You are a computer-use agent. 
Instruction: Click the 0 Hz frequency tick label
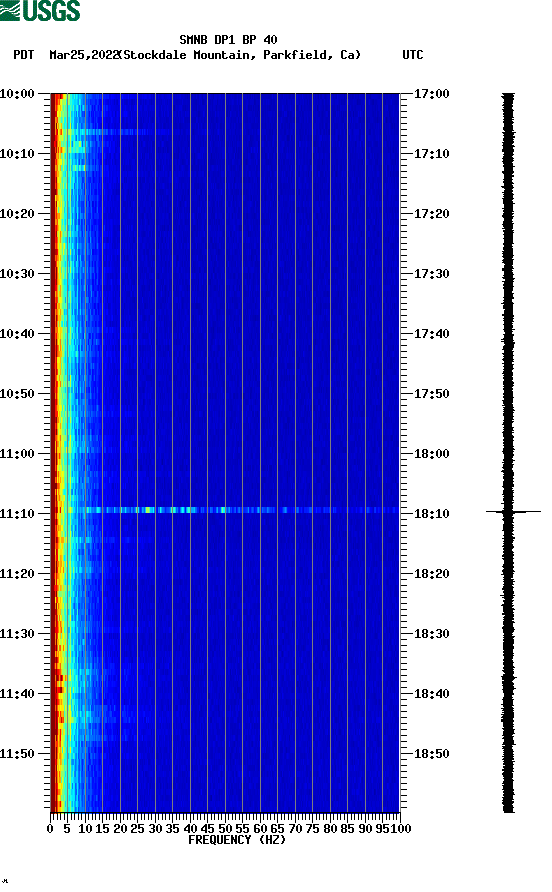(50, 829)
